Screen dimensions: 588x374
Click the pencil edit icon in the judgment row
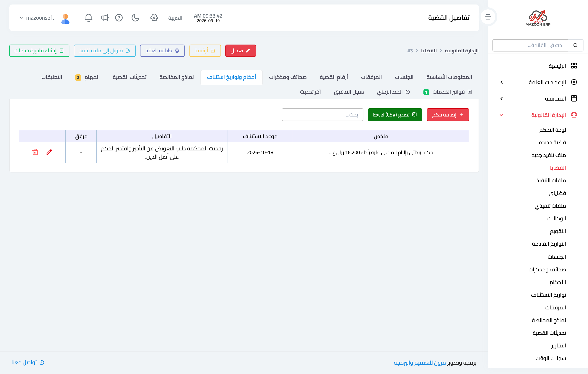pyautogui.click(x=49, y=152)
